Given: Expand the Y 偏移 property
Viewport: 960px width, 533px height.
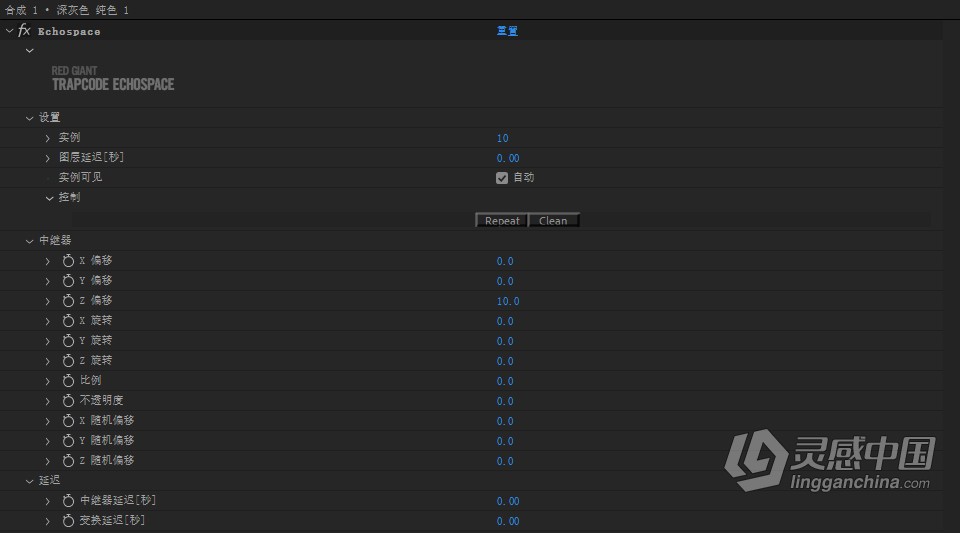Looking at the screenshot, I should tap(48, 281).
